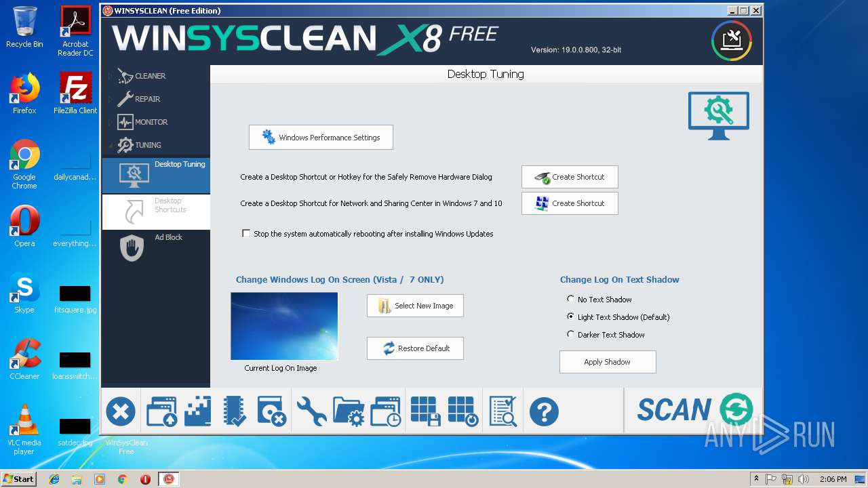
Task: Open help with question mark icon
Action: coord(544,411)
